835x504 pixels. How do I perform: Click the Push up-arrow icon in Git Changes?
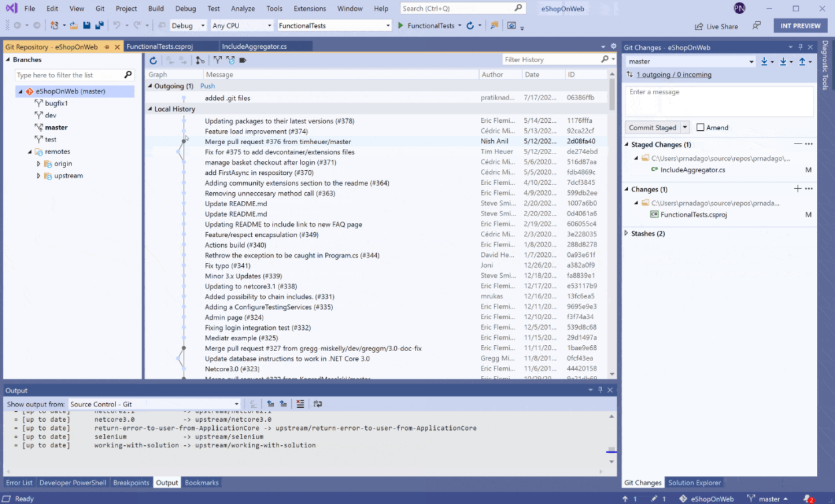click(802, 61)
